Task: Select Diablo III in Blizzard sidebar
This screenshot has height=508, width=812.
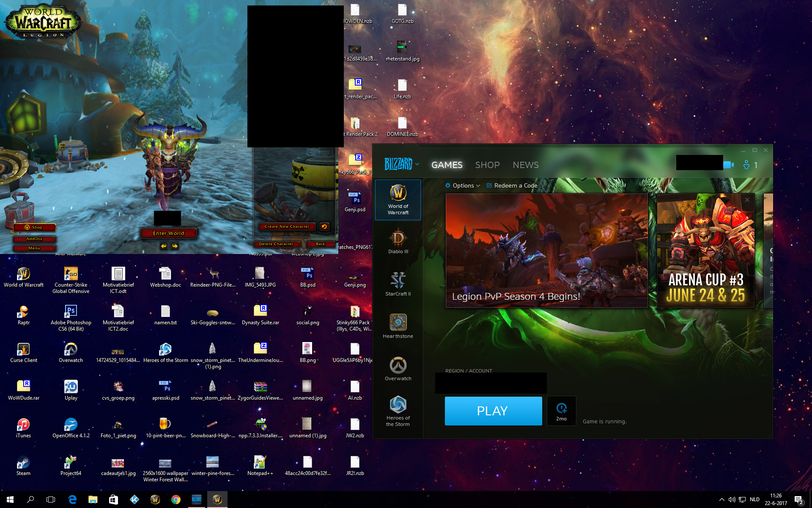Action: click(x=398, y=240)
